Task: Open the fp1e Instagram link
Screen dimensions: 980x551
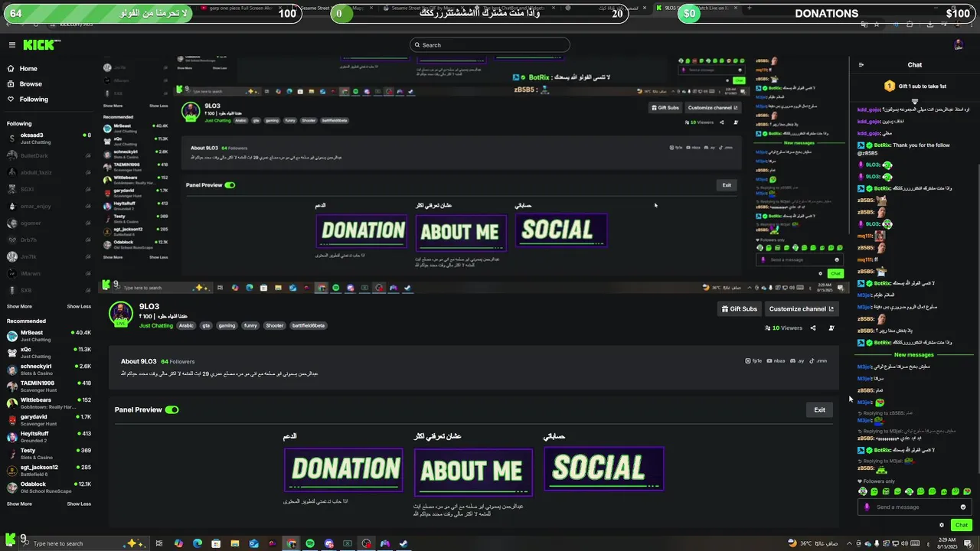Action: [753, 360]
